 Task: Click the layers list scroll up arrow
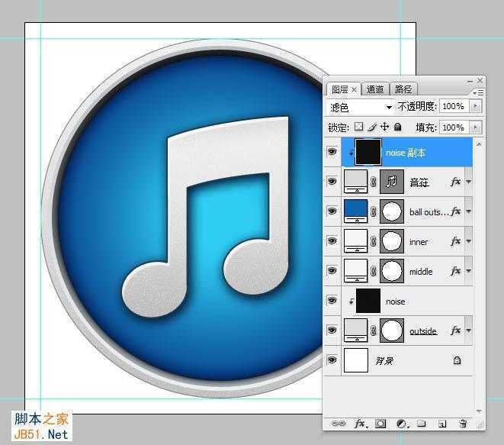pos(479,144)
